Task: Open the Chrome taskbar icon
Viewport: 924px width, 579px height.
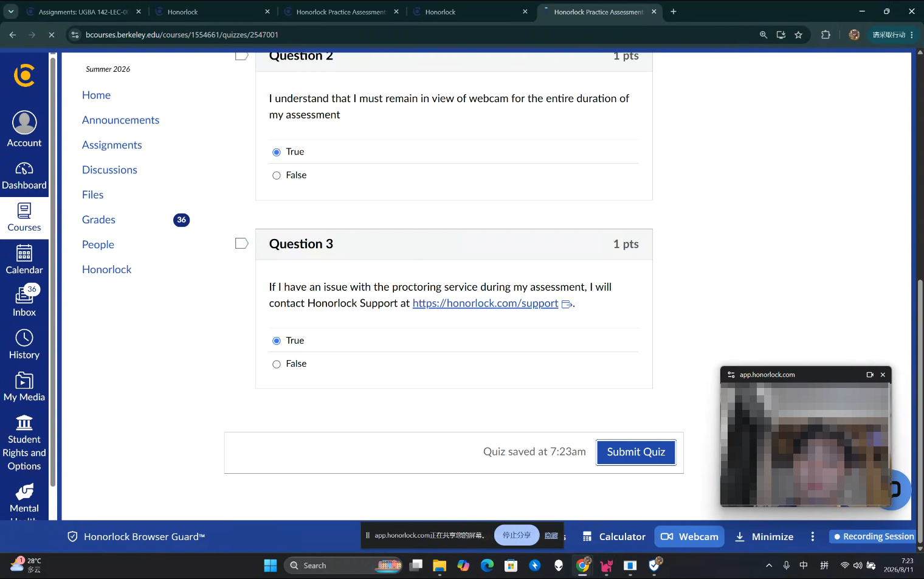Action: (583, 566)
